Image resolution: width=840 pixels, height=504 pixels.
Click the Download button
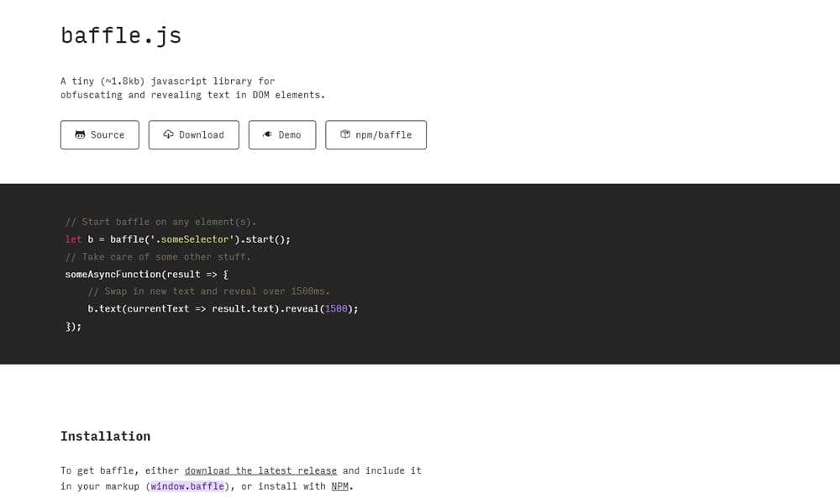(193, 134)
